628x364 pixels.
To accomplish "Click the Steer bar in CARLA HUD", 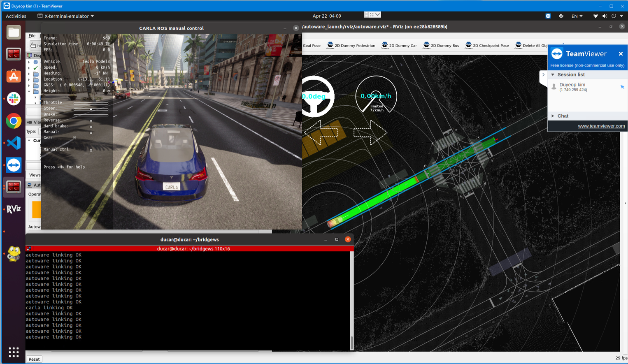I will (91, 109).
